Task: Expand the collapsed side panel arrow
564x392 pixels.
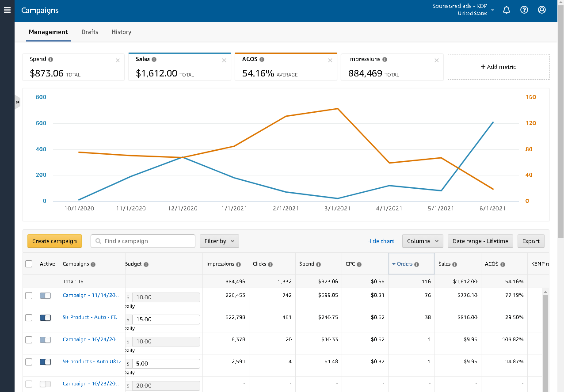Action: [x=18, y=102]
